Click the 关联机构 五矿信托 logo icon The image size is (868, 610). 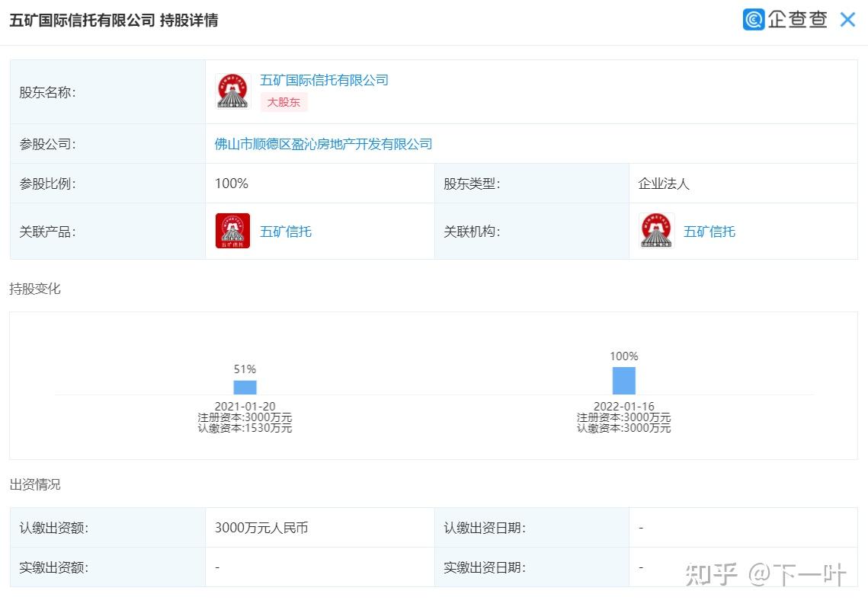[x=657, y=231]
